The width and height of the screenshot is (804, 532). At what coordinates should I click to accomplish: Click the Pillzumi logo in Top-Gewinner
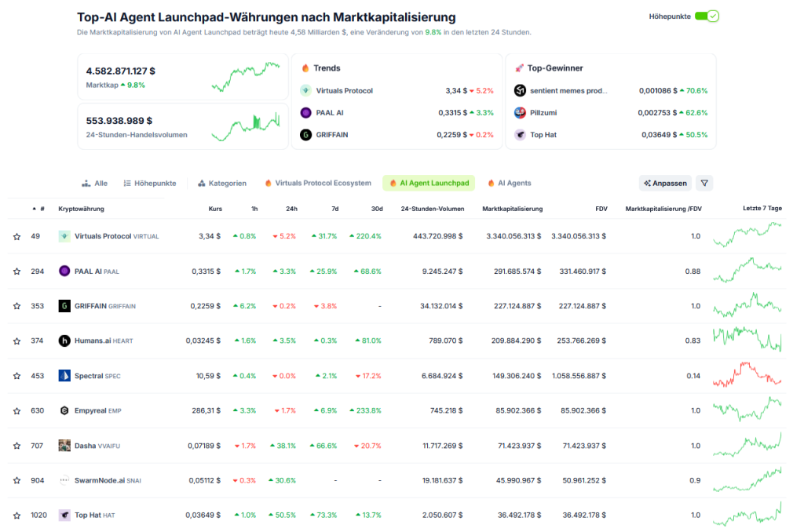coord(520,113)
